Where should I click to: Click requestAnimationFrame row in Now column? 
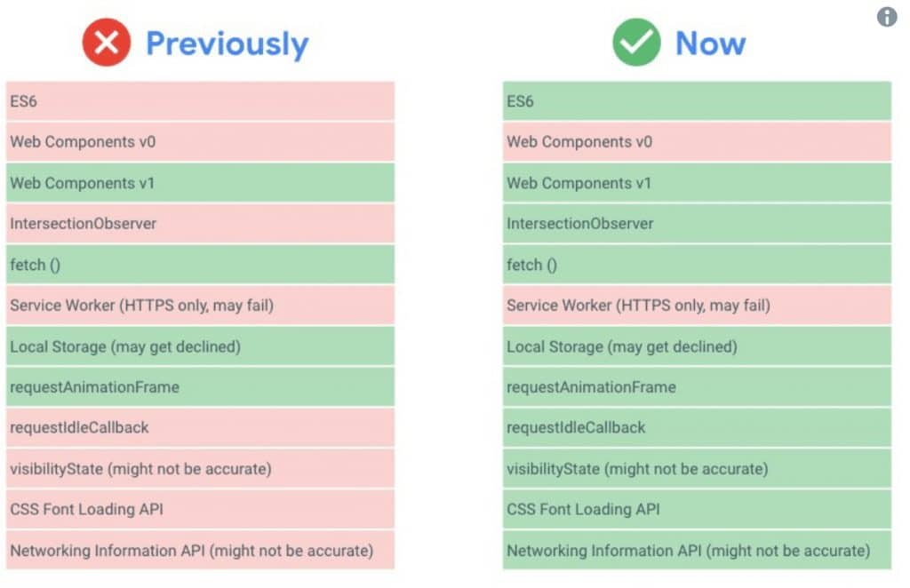tap(697, 386)
